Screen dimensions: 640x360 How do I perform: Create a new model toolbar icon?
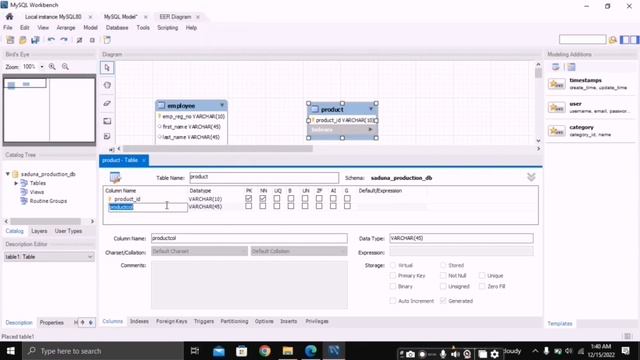(10, 40)
